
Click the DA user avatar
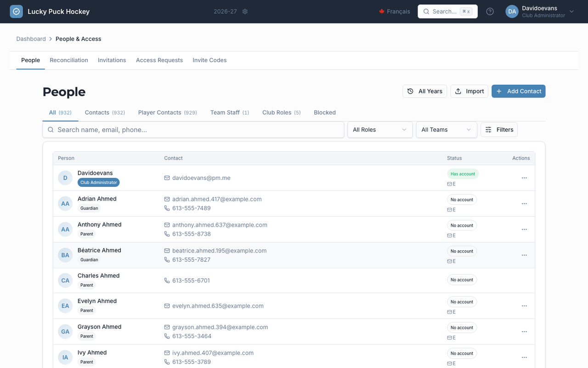coord(512,11)
